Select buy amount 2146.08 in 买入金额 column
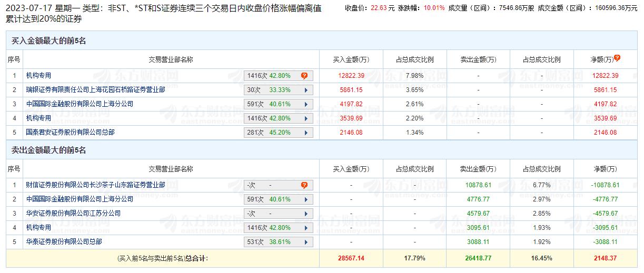This screenshot has width=644, height=273. point(351,133)
